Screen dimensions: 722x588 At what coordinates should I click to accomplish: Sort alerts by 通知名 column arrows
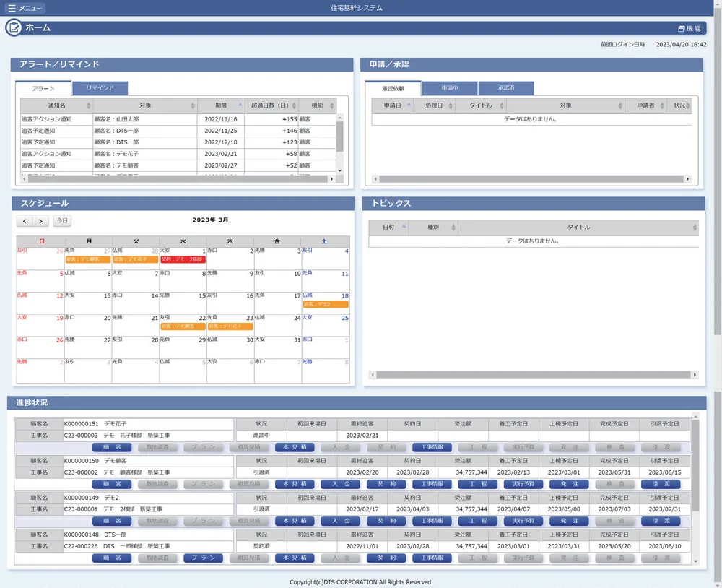[88, 105]
